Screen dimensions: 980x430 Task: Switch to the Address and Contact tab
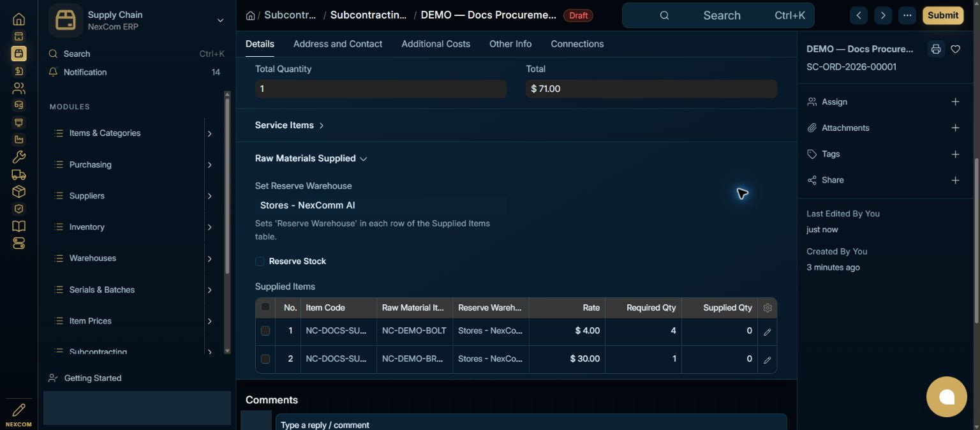338,44
